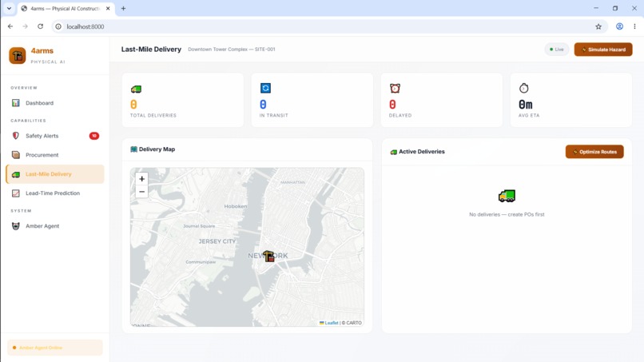Open the browser tab search dropdown
644x362 pixels.
[x=9, y=8]
